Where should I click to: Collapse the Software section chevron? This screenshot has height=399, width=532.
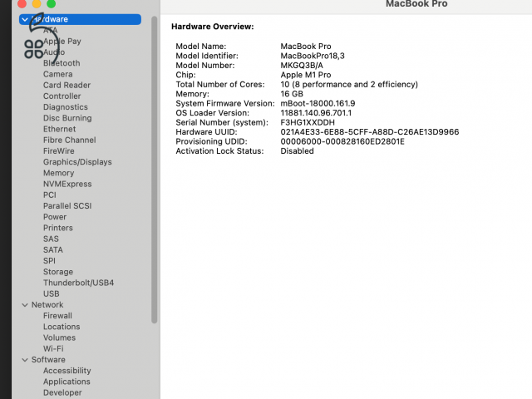click(25, 360)
